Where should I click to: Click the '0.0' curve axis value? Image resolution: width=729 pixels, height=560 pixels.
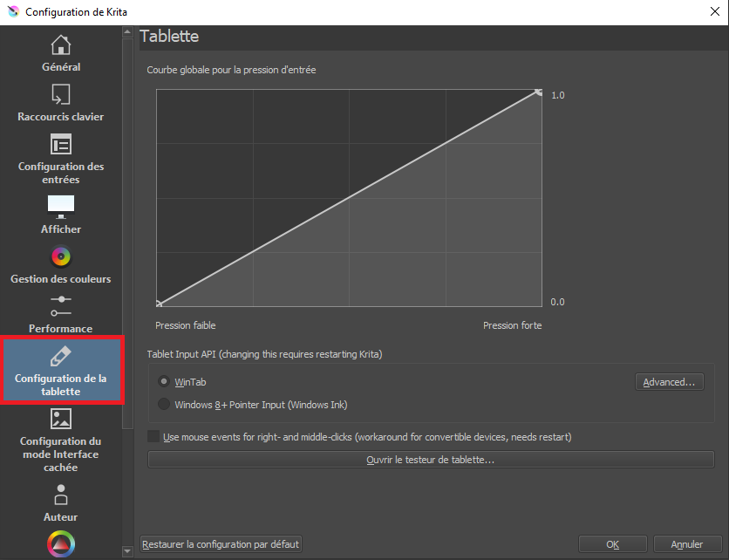557,303
